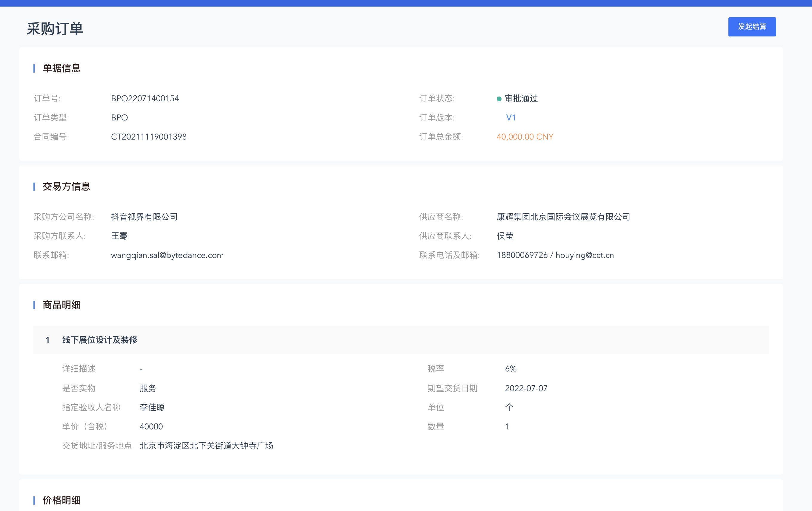Open order version V1 link
The image size is (812, 511).
pyautogui.click(x=510, y=117)
